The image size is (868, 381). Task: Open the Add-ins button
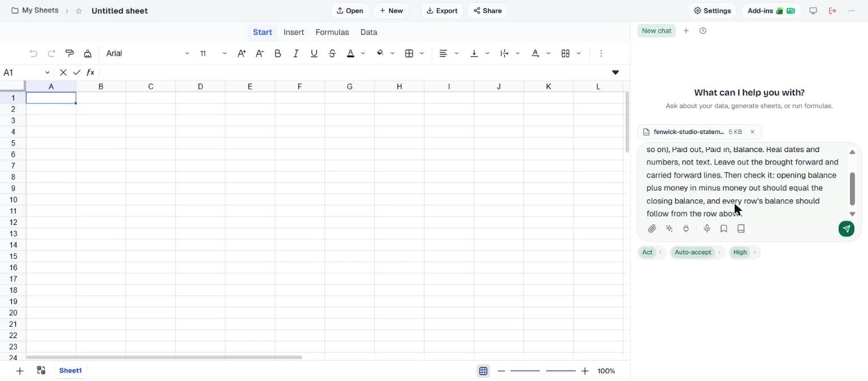[x=771, y=11]
